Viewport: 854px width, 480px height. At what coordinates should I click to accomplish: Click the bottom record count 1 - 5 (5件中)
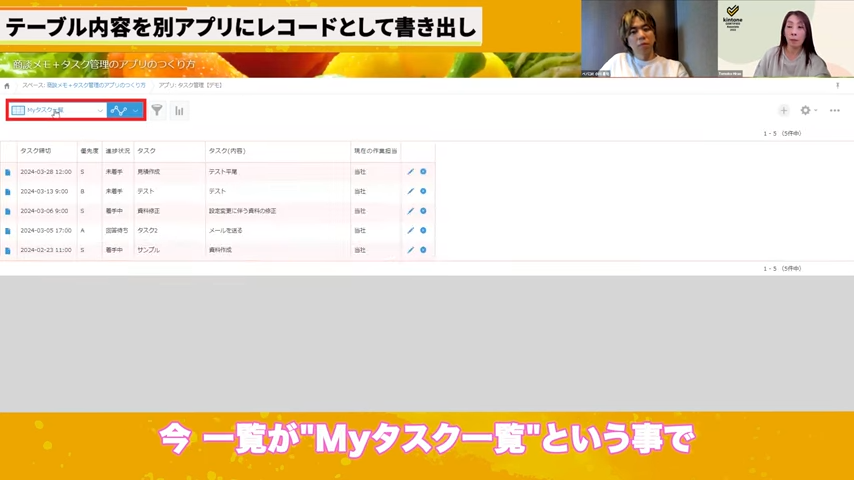782,269
